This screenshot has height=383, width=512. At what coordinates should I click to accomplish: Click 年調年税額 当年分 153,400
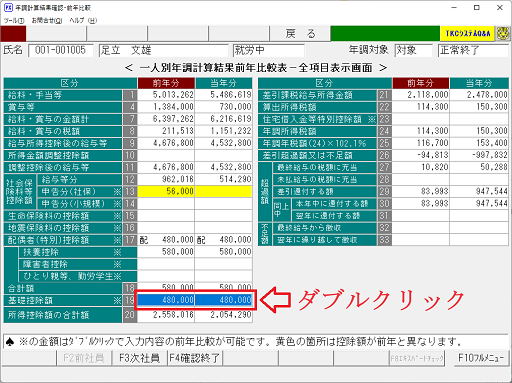(x=479, y=143)
